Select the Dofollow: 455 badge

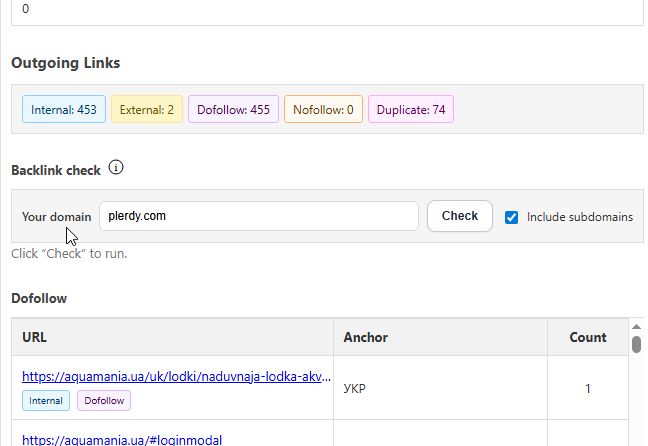(x=234, y=110)
